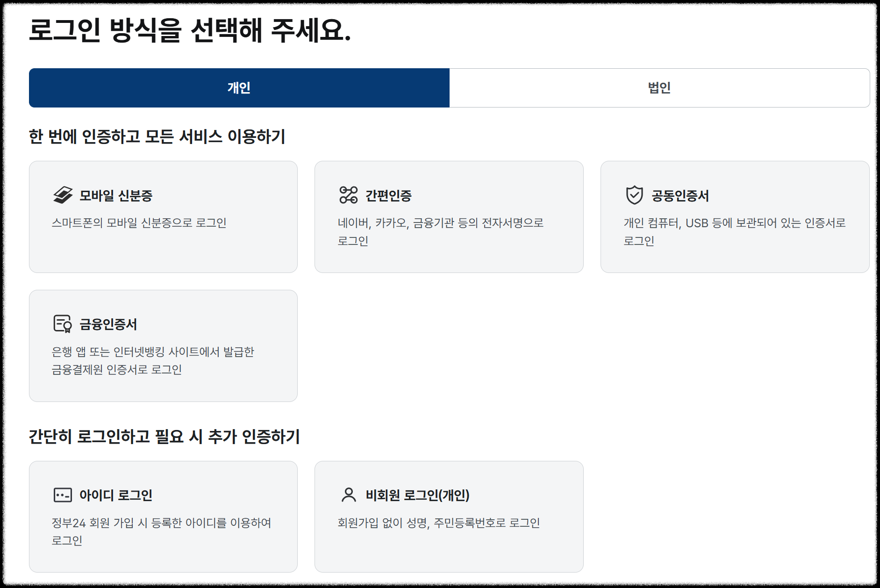Click the 모바일 신분증 layered-card icon

[62, 196]
